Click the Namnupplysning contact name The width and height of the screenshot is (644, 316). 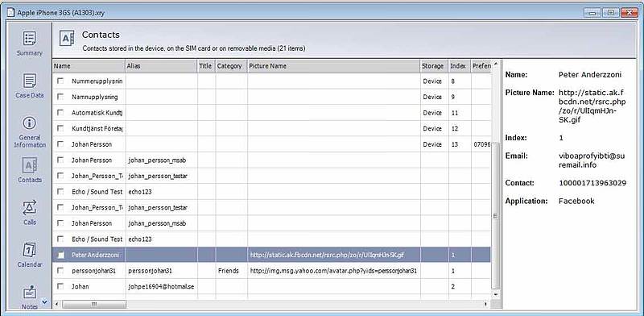point(94,97)
